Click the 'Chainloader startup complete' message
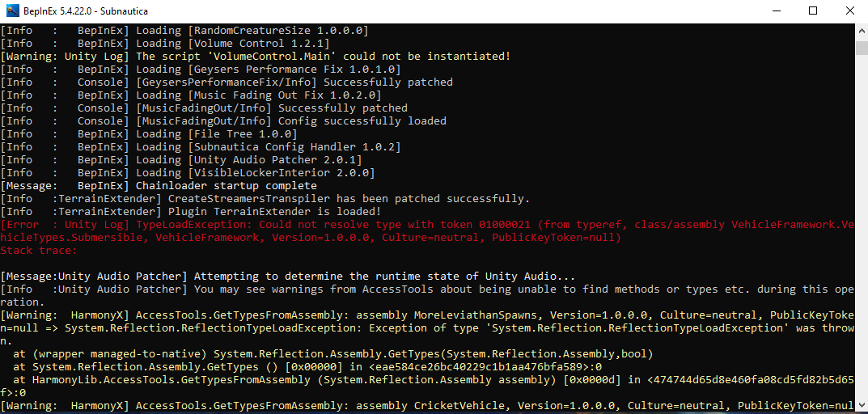This screenshot has height=414, width=868. (x=159, y=185)
